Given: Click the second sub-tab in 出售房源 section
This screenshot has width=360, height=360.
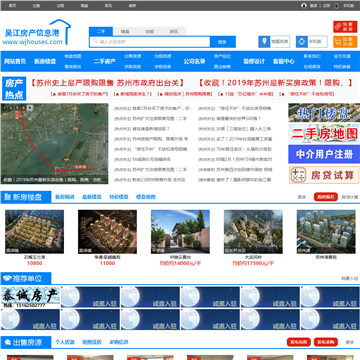Looking at the screenshot, I should 92,342.
